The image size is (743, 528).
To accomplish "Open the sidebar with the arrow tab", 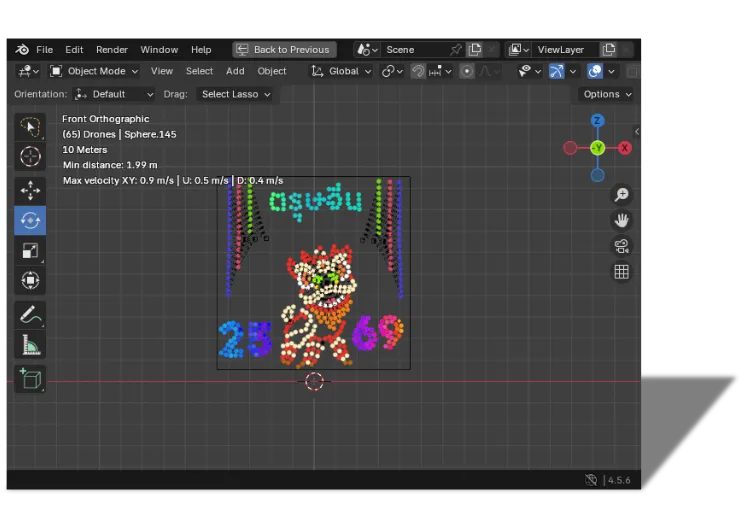I will tap(637, 131).
